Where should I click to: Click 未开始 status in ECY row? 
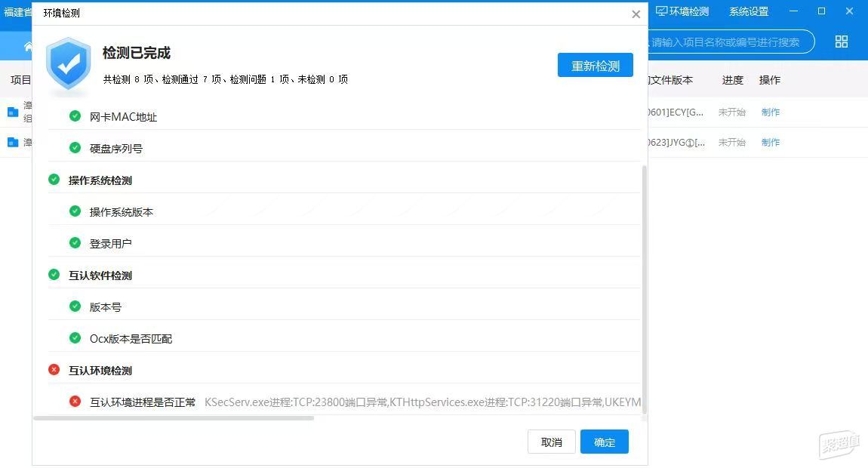pos(732,112)
